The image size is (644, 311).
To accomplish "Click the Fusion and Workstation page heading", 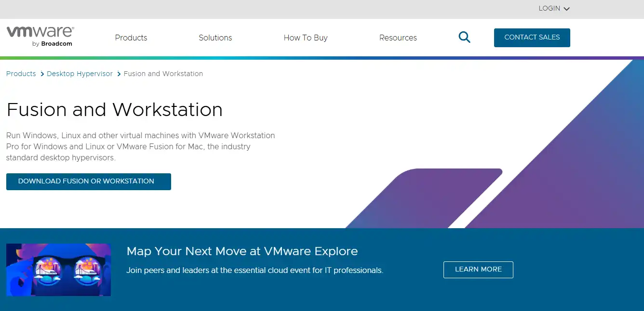I will point(115,110).
